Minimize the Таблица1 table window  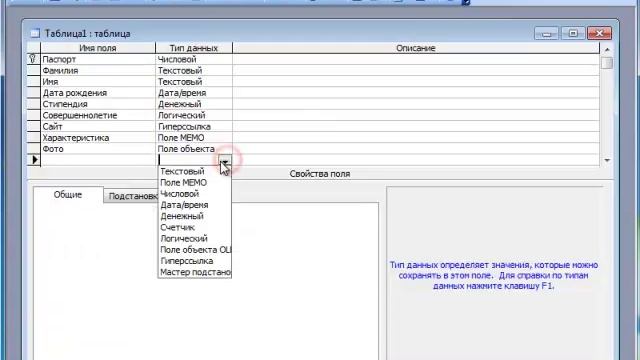tap(546, 33)
